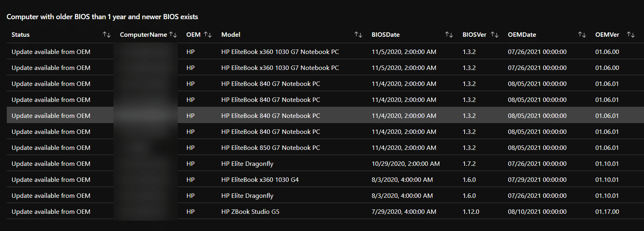Click the OEMDate "08/10/2021 00:00:00" cell
644x231 pixels.
pyautogui.click(x=537, y=212)
